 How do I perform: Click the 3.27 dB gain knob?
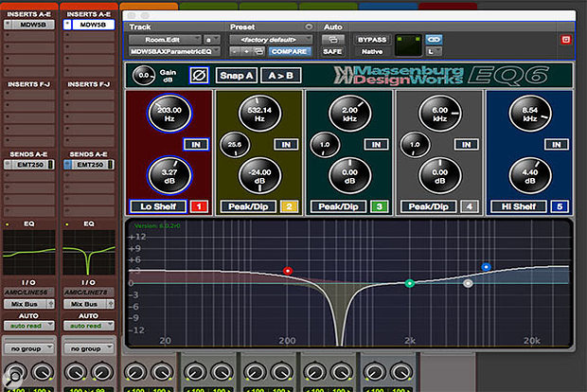click(169, 176)
